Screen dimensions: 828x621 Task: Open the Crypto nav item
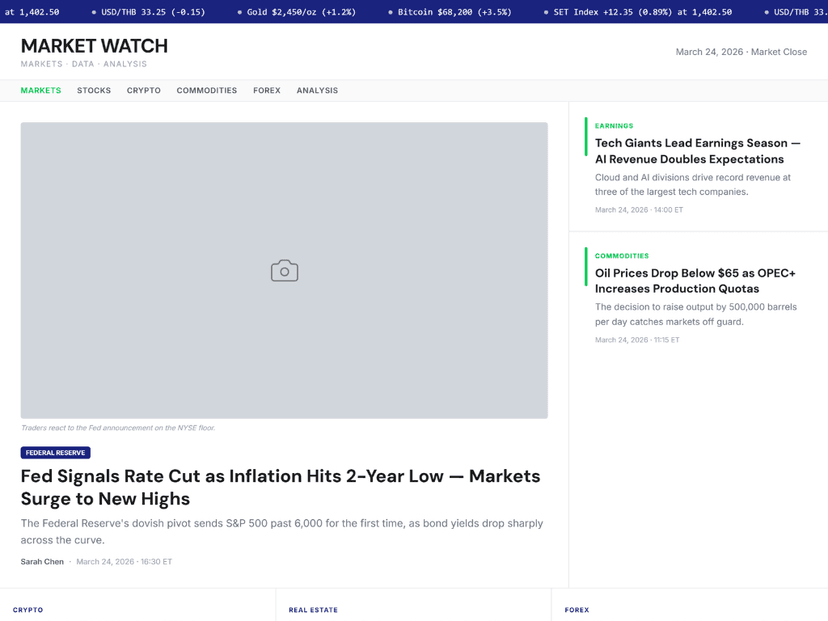[144, 90]
